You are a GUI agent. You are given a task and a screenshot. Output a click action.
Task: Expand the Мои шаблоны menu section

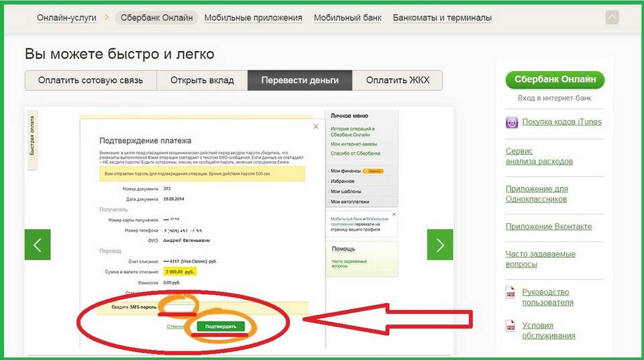pyautogui.click(x=346, y=191)
